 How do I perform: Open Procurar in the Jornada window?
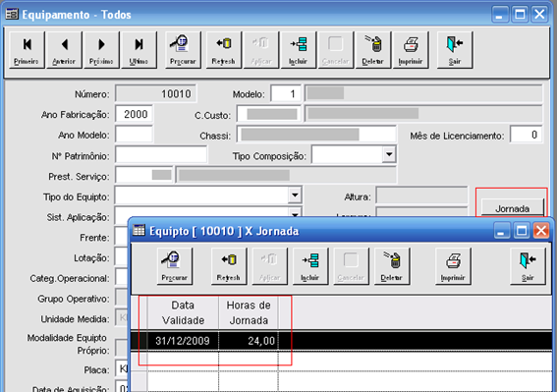click(x=175, y=266)
